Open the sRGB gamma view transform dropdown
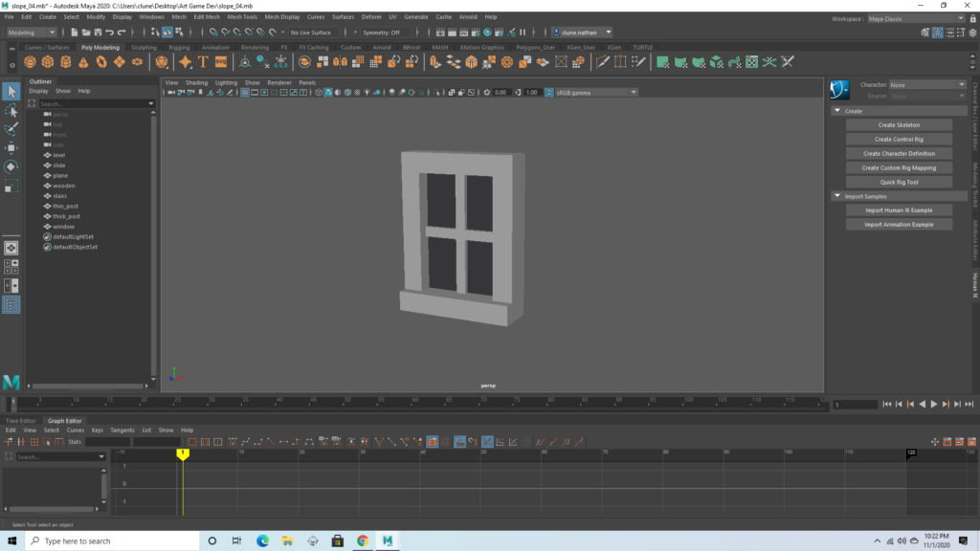Screen dimensions: 980x551 (x=592, y=93)
